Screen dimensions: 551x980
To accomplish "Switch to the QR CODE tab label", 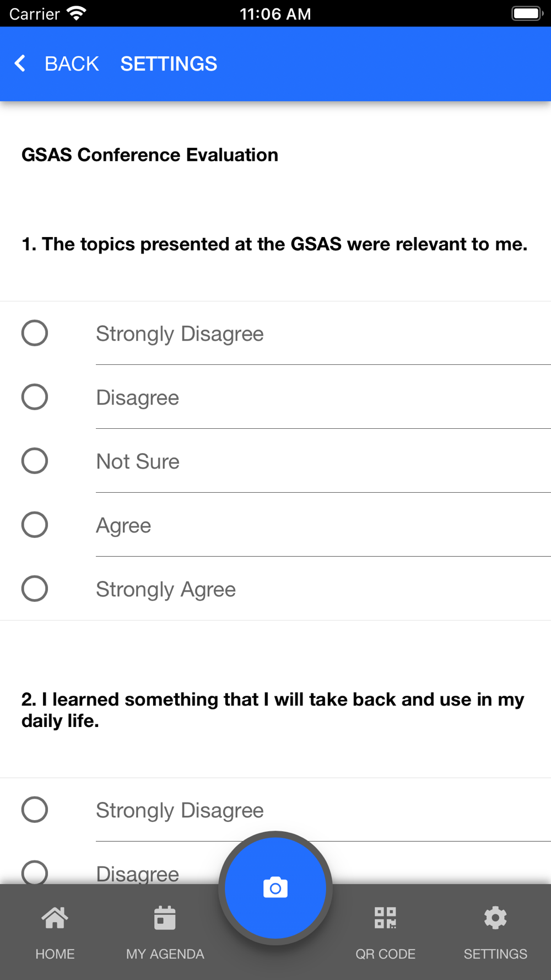I will pyautogui.click(x=385, y=954).
